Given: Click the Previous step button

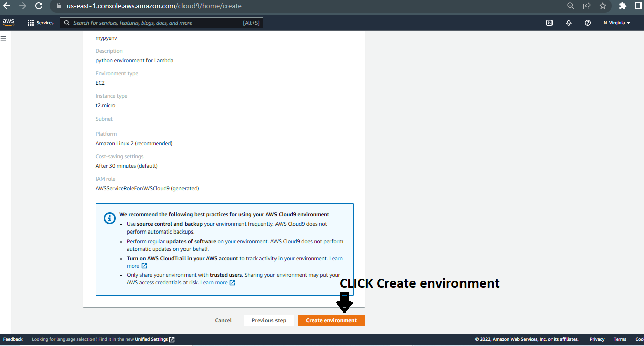Looking at the screenshot, I should click(x=269, y=320).
